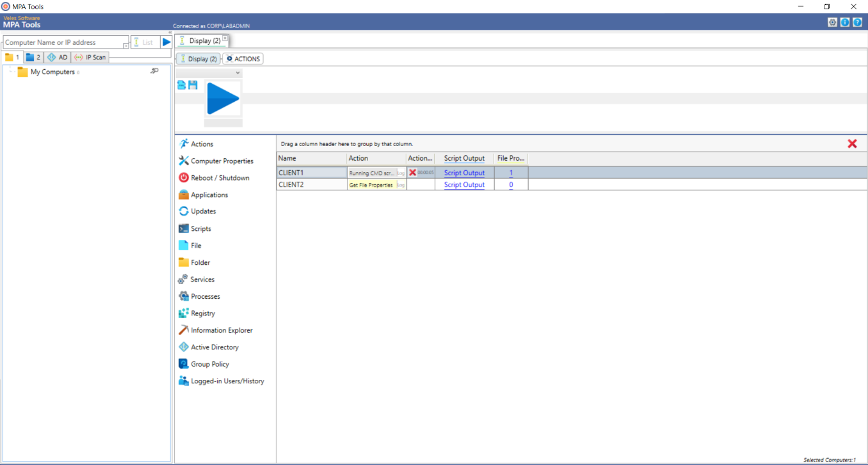Open the Folder category
This screenshot has height=465, width=868.
pos(194,262)
